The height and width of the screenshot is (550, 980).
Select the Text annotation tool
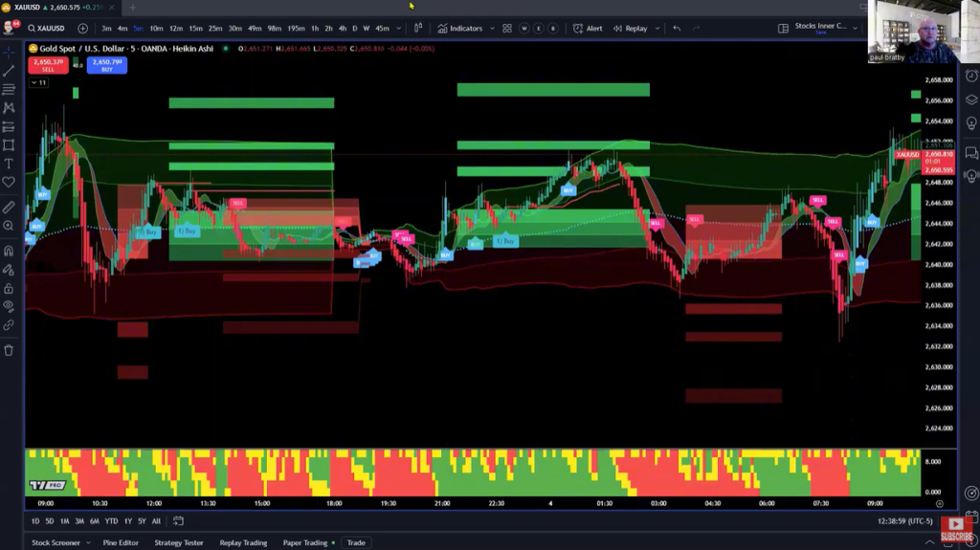[9, 164]
